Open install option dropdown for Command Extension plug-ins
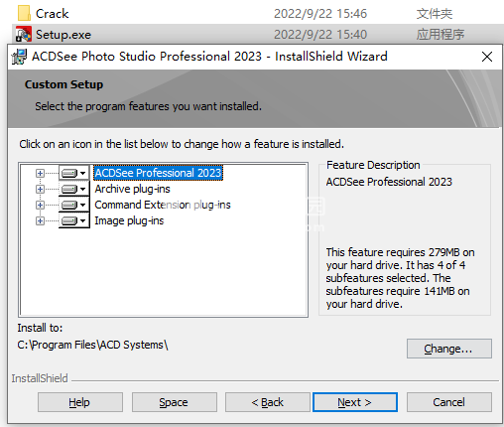The image size is (504, 427). click(74, 205)
